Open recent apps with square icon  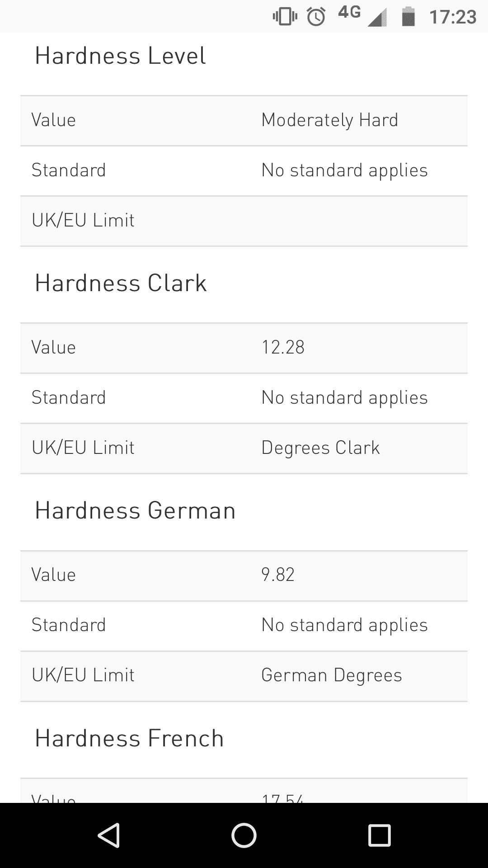click(379, 835)
